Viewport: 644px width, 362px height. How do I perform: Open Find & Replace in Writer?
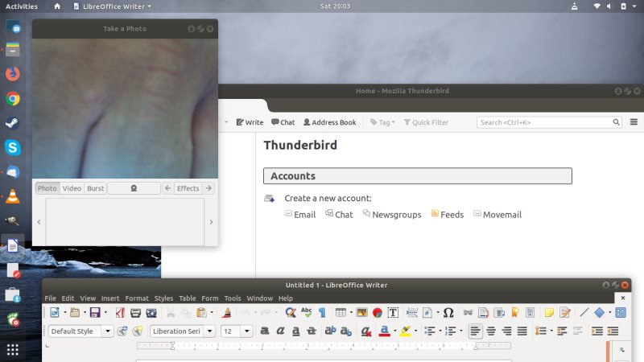291,312
